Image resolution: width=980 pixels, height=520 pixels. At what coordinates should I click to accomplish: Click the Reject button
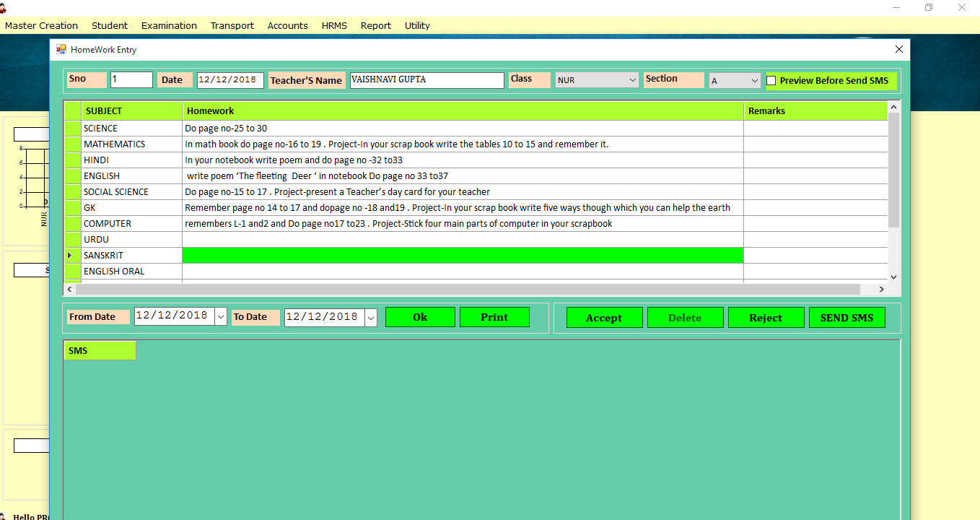click(766, 318)
